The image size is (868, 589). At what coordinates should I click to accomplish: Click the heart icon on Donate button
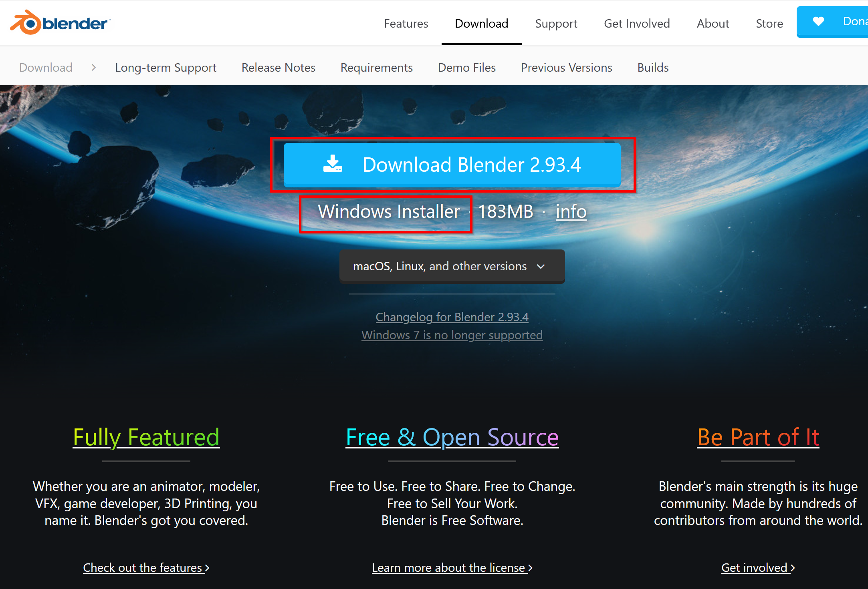point(818,22)
